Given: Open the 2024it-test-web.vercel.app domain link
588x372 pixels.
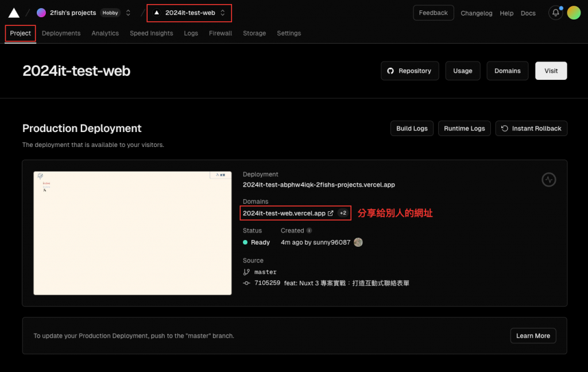Looking at the screenshot, I should (x=284, y=213).
